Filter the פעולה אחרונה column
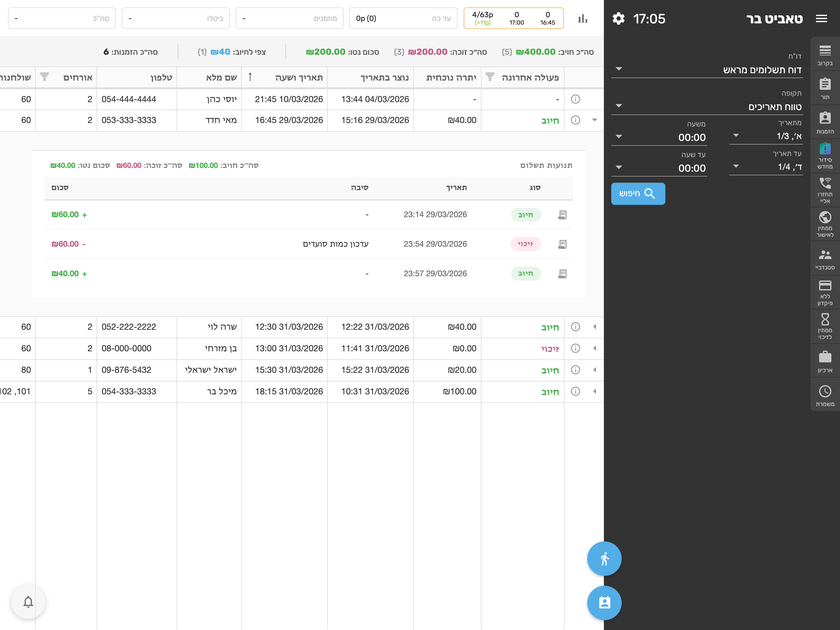Image resolution: width=840 pixels, height=630 pixels. point(490,77)
